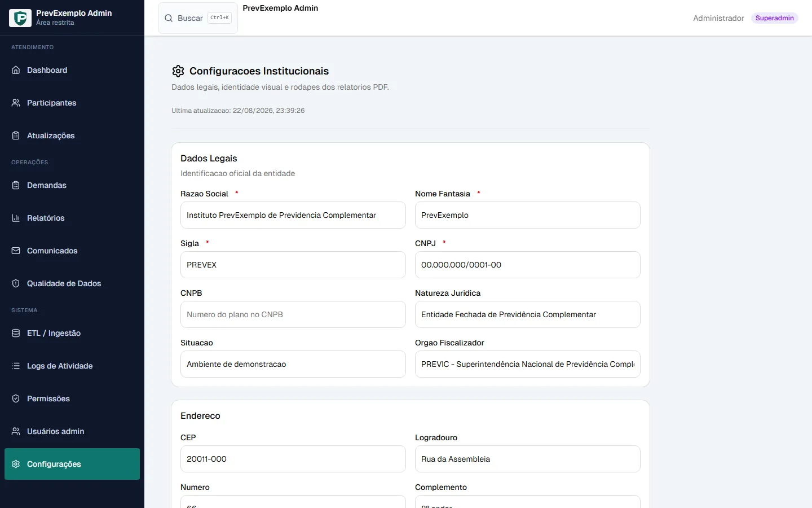Click the Demandas clipboard icon
The height and width of the screenshot is (508, 812).
16,185
